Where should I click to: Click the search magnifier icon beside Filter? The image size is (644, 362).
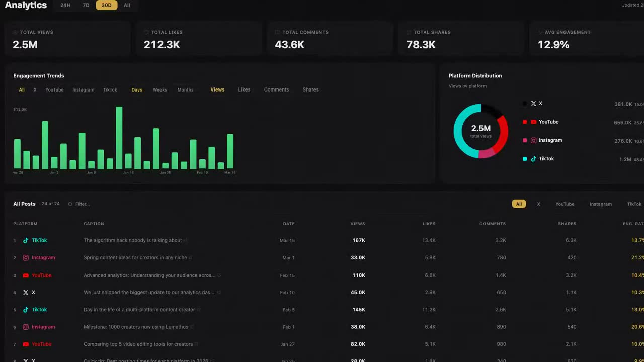pos(70,204)
